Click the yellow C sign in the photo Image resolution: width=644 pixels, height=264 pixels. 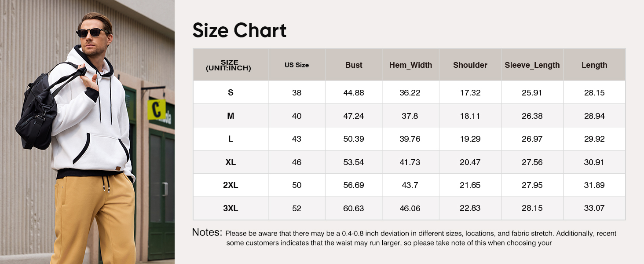156,110
